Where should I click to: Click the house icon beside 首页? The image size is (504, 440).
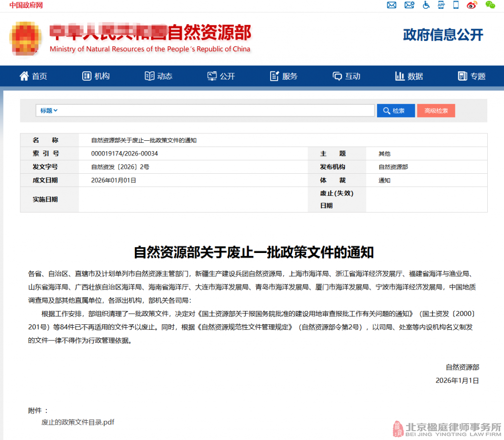24,76
